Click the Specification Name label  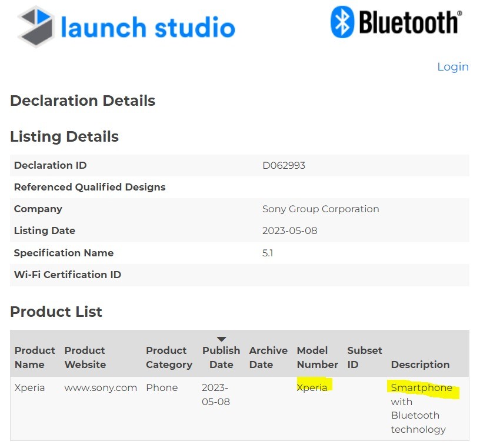pos(64,253)
